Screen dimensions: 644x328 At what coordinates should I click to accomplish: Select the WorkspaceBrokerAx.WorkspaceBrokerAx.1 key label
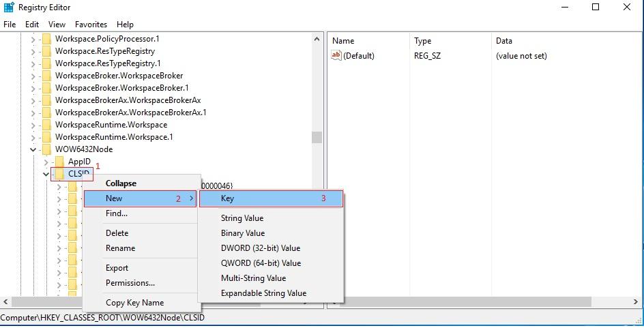tap(130, 113)
